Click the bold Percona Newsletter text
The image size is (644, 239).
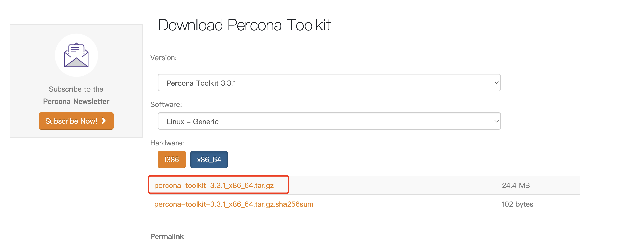pos(76,101)
